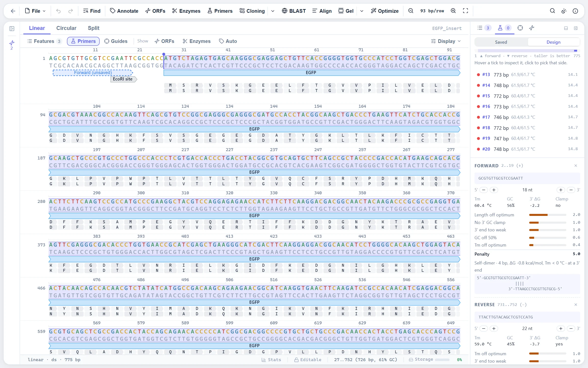The width and height of the screenshot is (588, 368).
Task: Pick primer pair #20 from the list
Action: [527, 149]
